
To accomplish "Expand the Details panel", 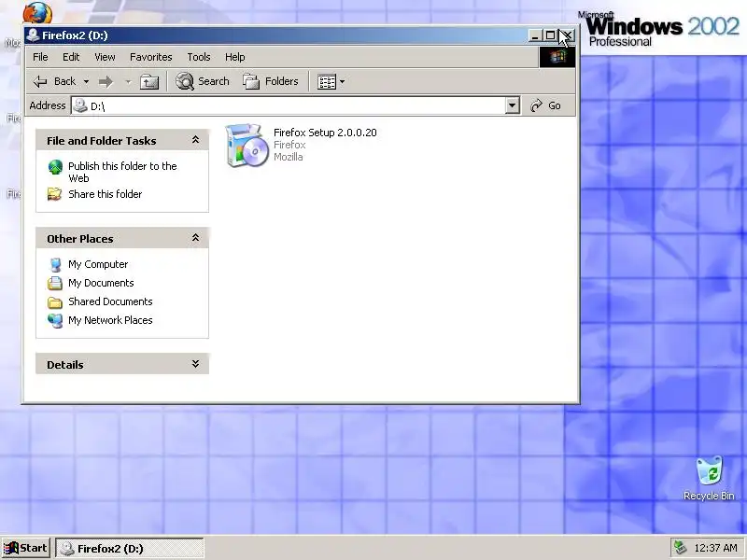I will (x=195, y=364).
